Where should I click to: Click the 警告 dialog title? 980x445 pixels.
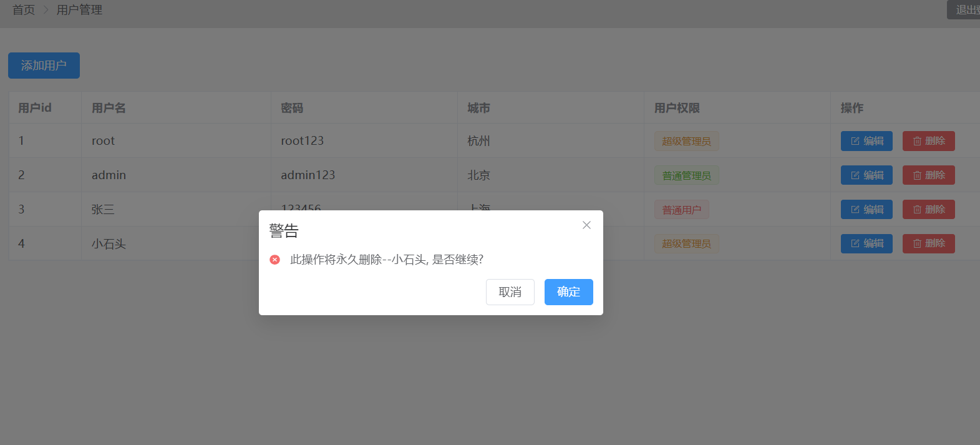point(284,231)
